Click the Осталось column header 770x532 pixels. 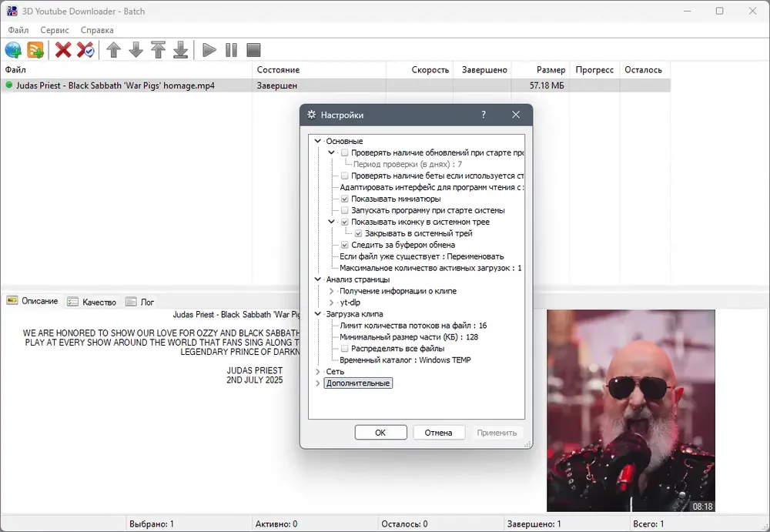click(644, 70)
